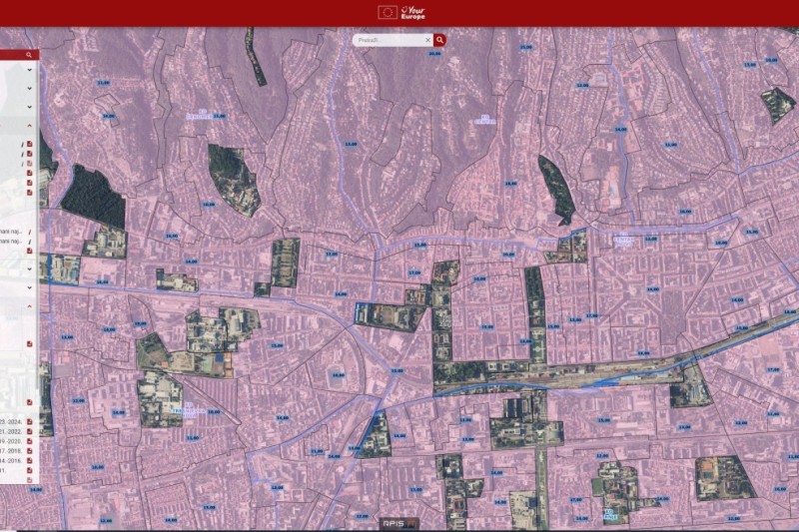Expand the first collapsed sidebar section chevron

point(29,70)
